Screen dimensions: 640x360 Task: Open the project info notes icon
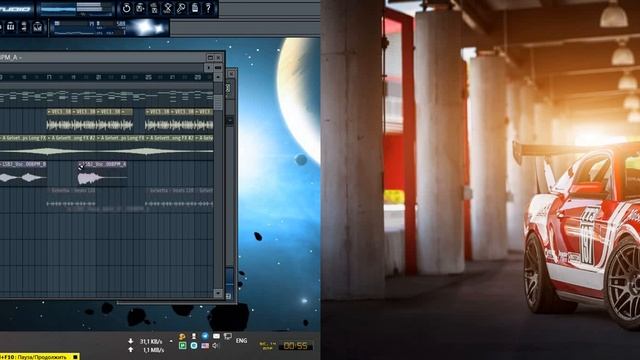[x=195, y=8]
